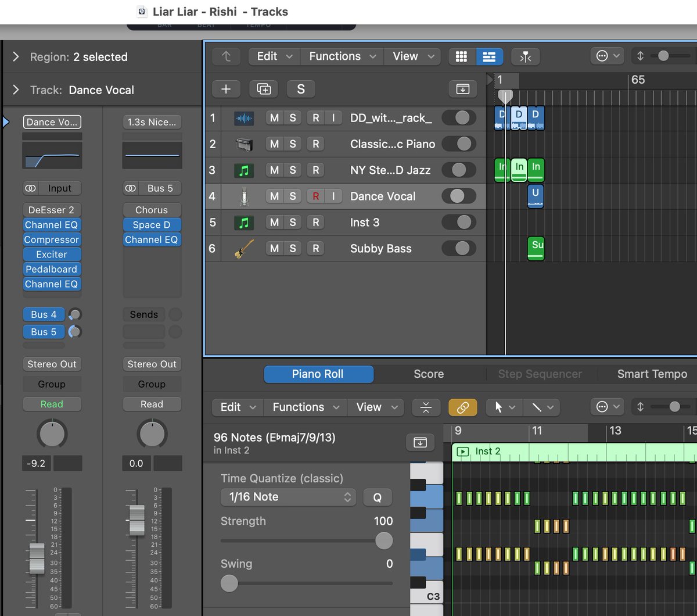Image resolution: width=697 pixels, height=616 pixels.
Task: Click the audio waveform icon on track 1
Action: coord(244,118)
